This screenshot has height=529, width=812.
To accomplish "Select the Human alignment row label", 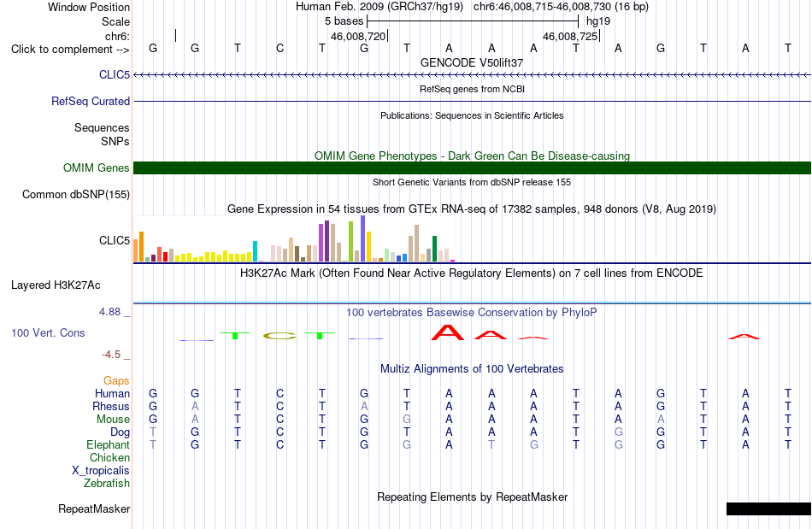I will [x=112, y=394].
